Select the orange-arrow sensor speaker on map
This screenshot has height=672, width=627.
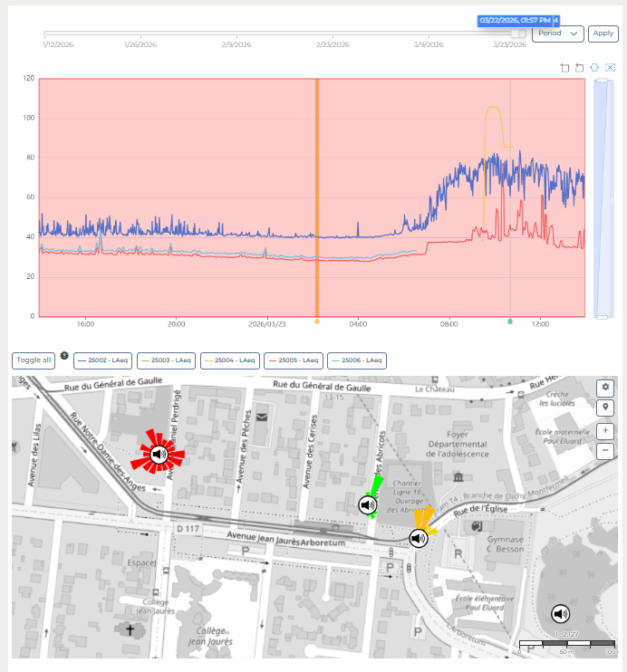pos(418,539)
